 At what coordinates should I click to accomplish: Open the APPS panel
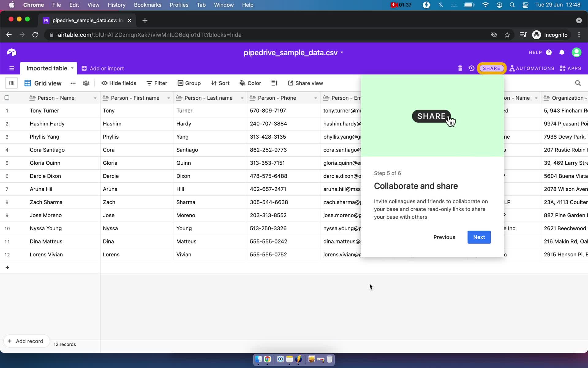coord(570,68)
